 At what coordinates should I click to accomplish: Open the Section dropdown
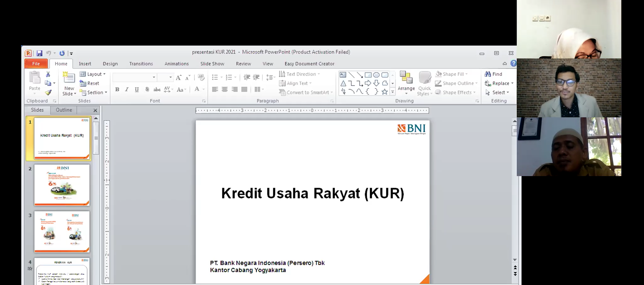[x=94, y=93]
